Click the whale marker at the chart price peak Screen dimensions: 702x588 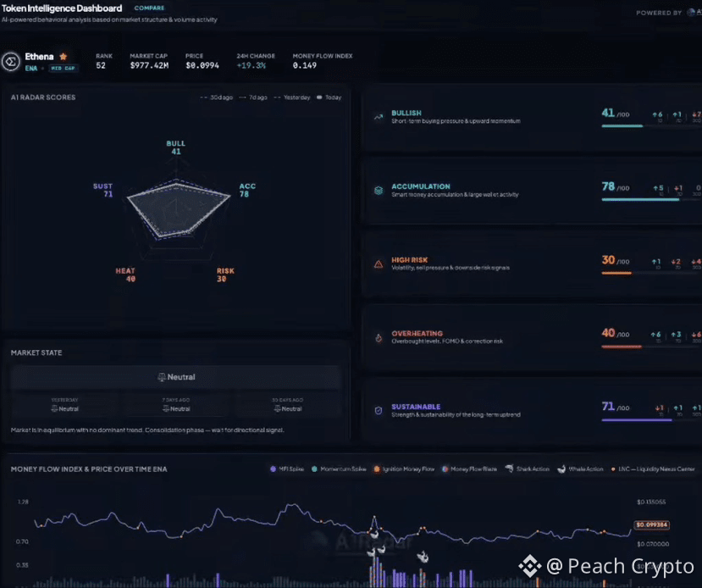[373, 534]
